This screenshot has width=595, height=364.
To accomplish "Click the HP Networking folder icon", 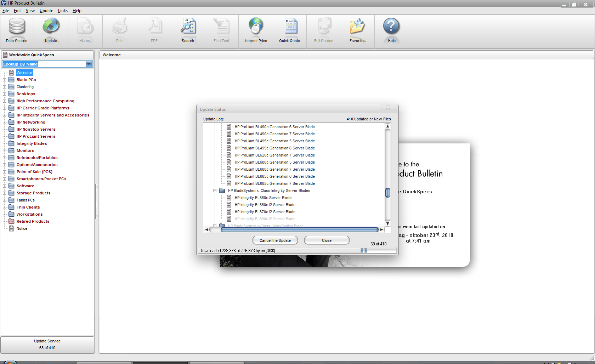I will 11,122.
